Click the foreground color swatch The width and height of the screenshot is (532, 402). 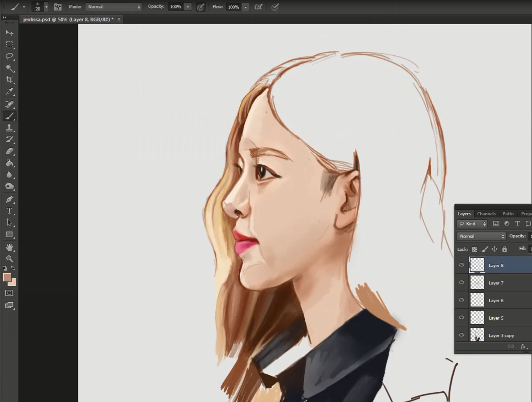[x=7, y=277]
